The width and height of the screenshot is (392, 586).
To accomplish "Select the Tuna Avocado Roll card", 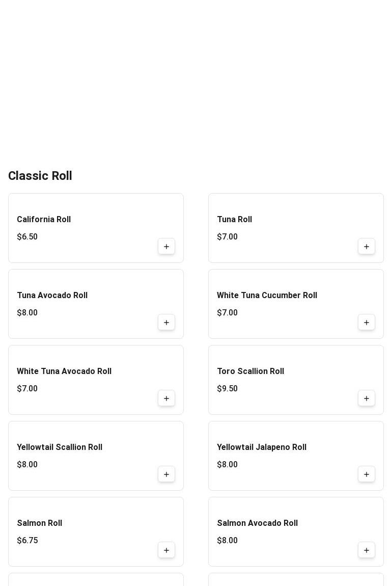I will [x=96, y=304].
